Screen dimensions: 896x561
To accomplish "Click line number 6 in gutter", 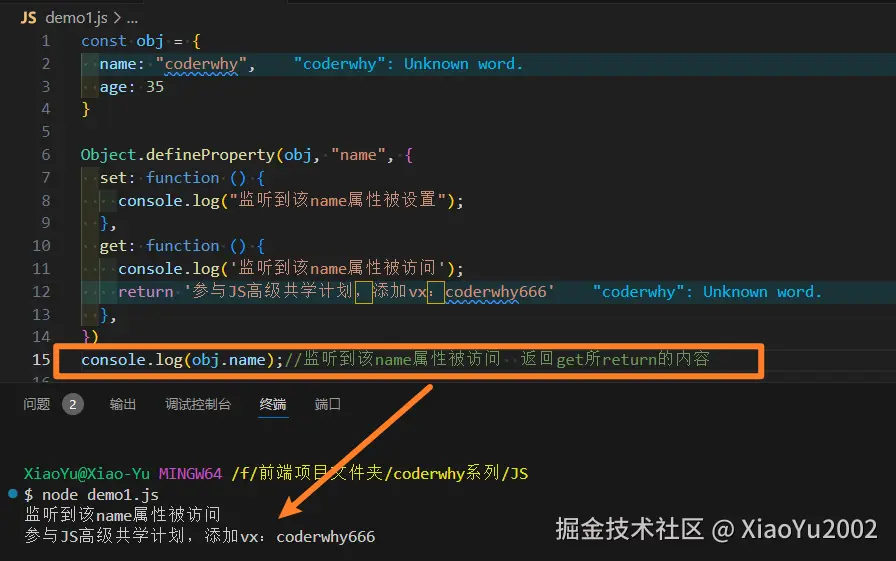I will pos(46,155).
